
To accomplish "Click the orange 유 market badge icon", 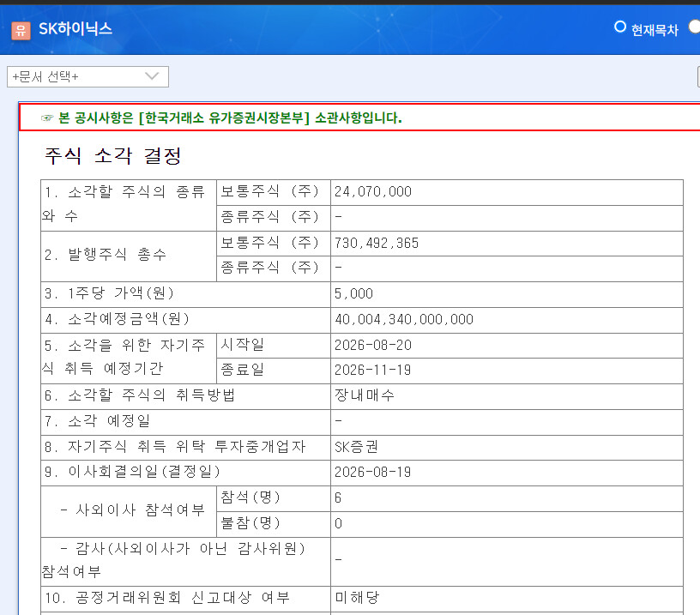I will point(21,30).
